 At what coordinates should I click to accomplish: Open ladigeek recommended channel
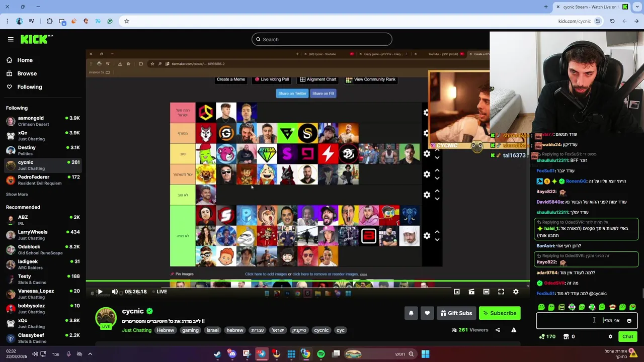43,264
